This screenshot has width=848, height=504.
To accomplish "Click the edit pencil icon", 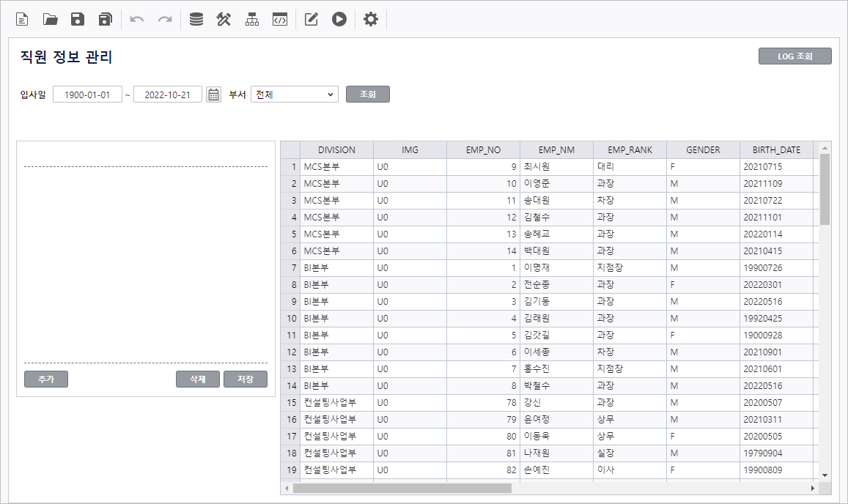I will pyautogui.click(x=311, y=20).
